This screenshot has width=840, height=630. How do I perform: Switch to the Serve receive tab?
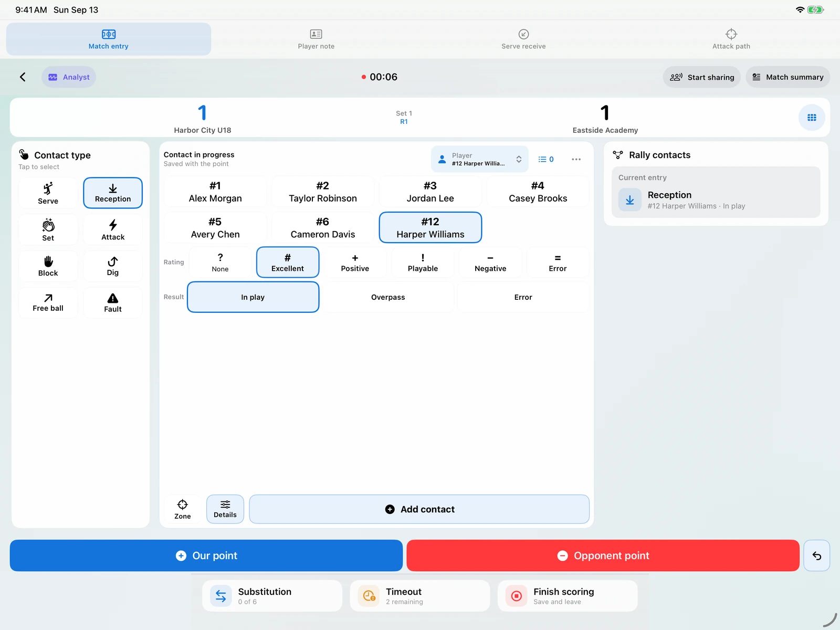(523, 39)
